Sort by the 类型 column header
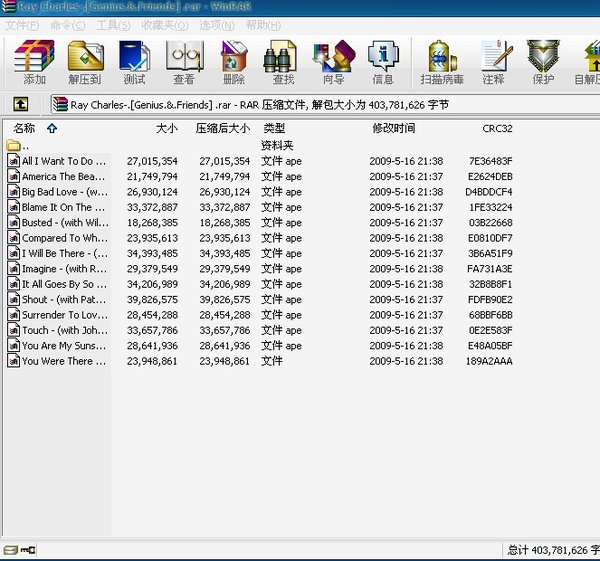 [274, 128]
